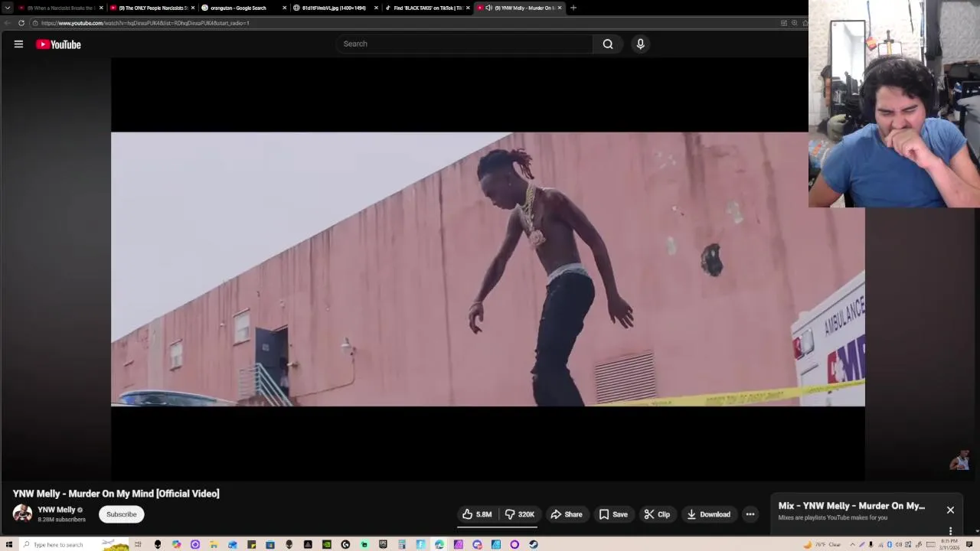Show hidden system tray icons

(852, 545)
